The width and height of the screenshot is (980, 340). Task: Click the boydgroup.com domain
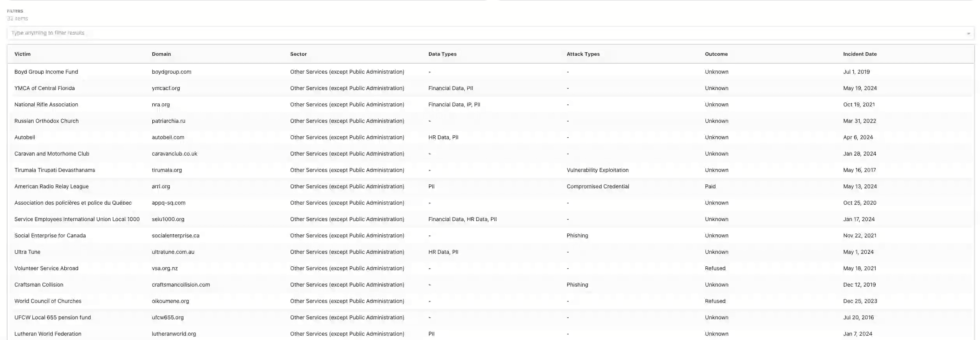point(172,72)
